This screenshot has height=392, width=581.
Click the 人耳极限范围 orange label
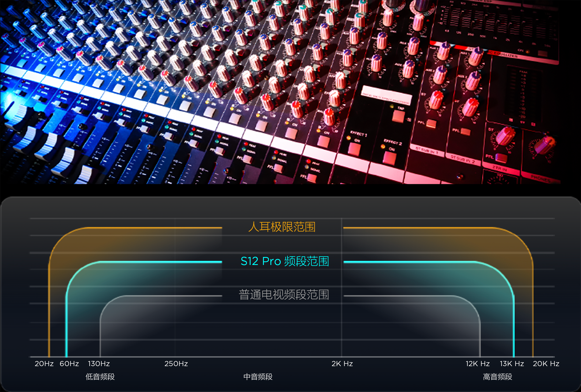click(282, 227)
